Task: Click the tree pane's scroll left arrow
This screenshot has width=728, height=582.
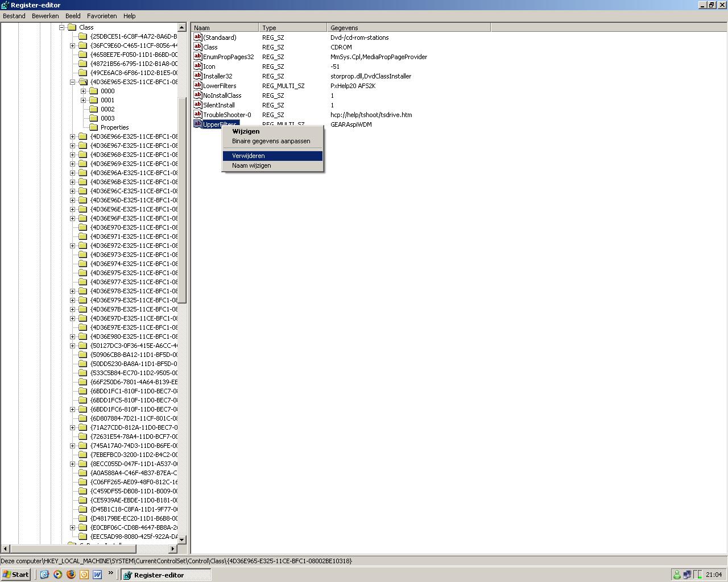Action: [x=5, y=548]
